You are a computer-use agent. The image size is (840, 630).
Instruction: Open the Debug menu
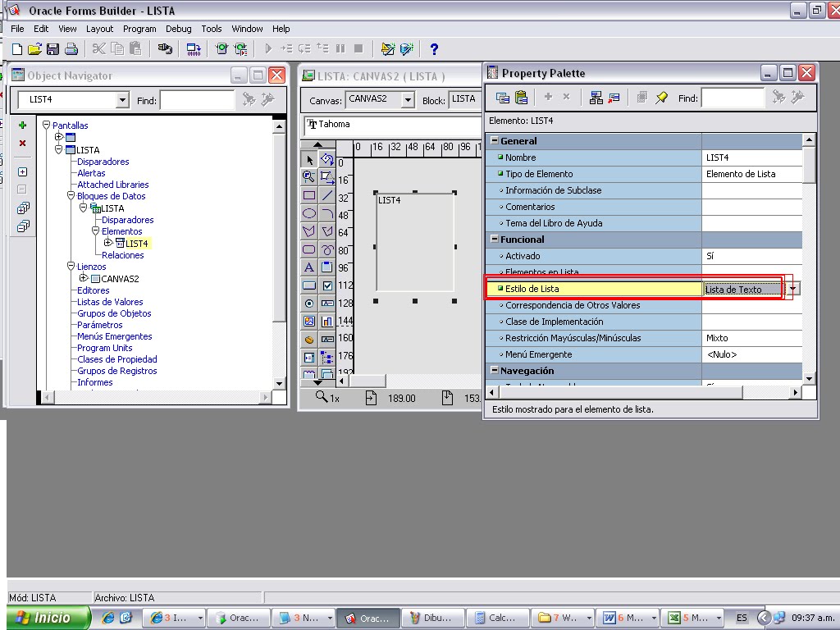[x=178, y=29]
